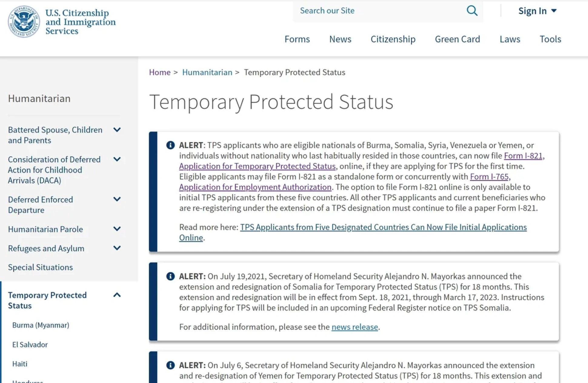Click the info icon in first alert
Screen dimensions: 588x383
coord(171,145)
